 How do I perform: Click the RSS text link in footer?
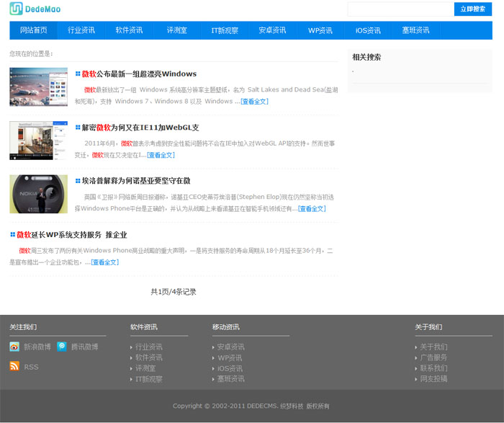click(31, 367)
